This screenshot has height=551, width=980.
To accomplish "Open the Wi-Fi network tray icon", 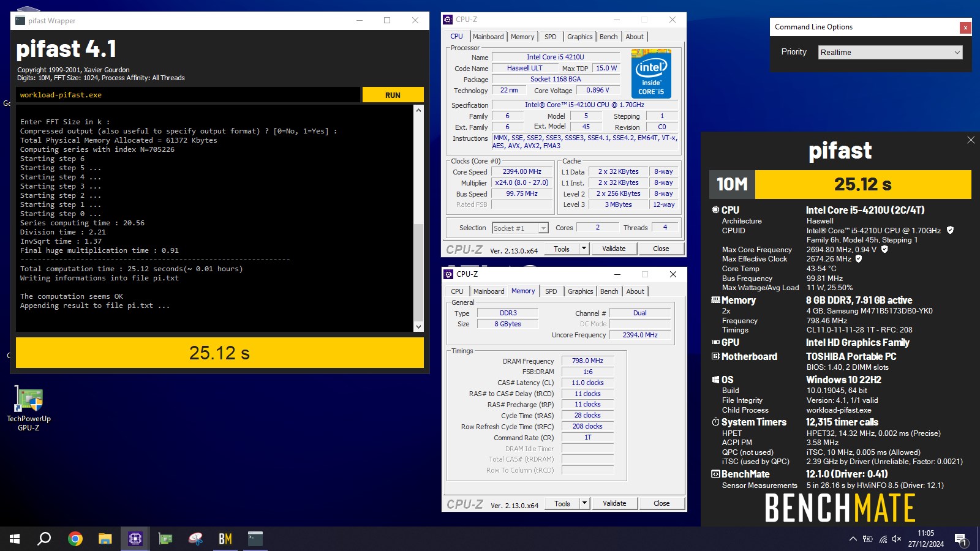I will tap(883, 539).
